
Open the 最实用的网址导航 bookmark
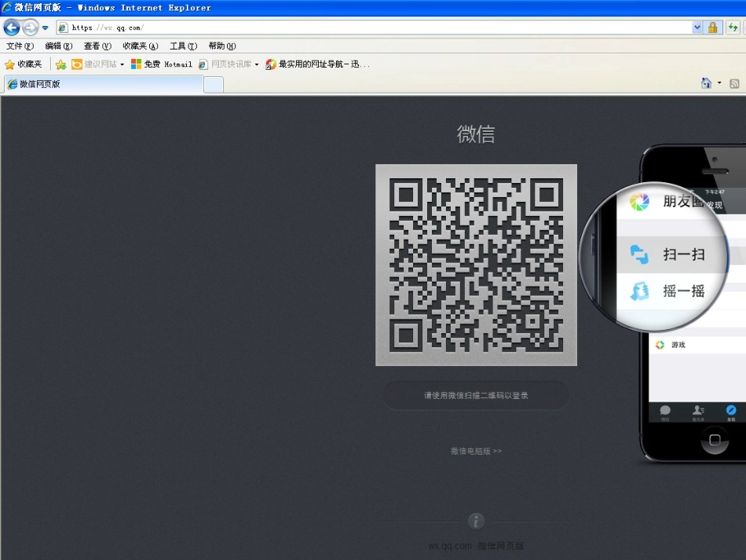(x=317, y=64)
